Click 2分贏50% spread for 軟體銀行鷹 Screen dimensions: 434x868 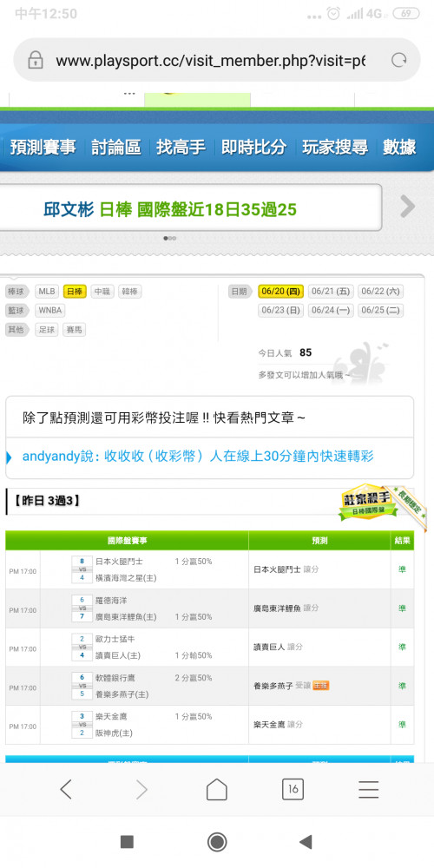tap(194, 678)
